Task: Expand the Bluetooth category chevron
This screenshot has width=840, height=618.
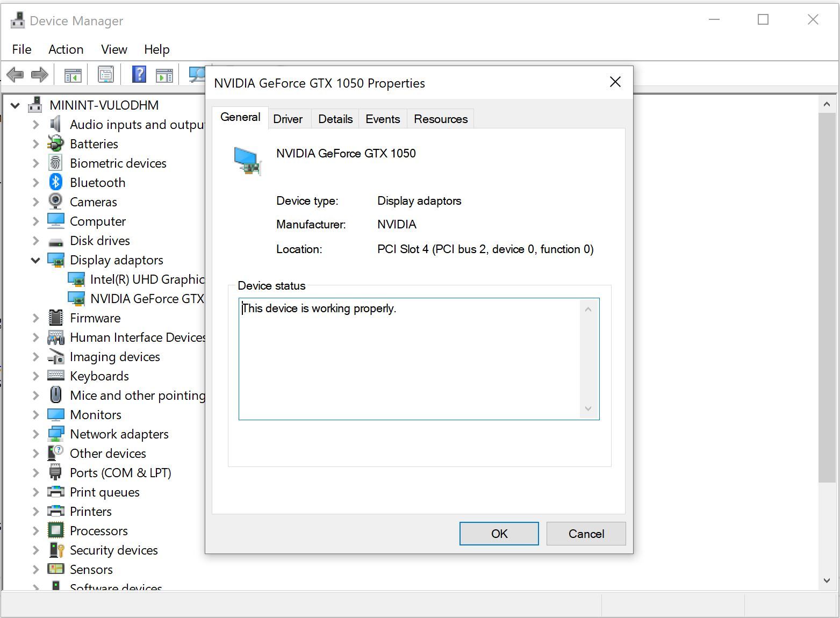Action: click(35, 183)
